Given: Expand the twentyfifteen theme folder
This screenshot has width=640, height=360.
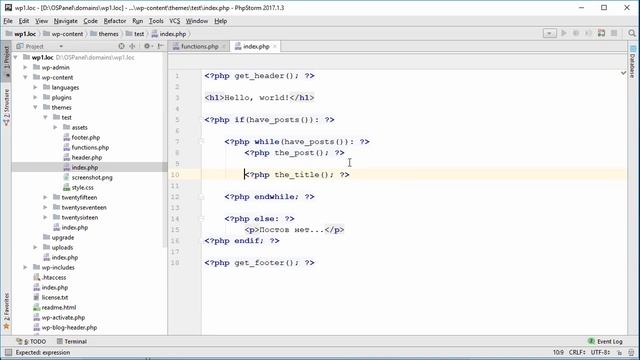Looking at the screenshot, I should coord(45,197).
